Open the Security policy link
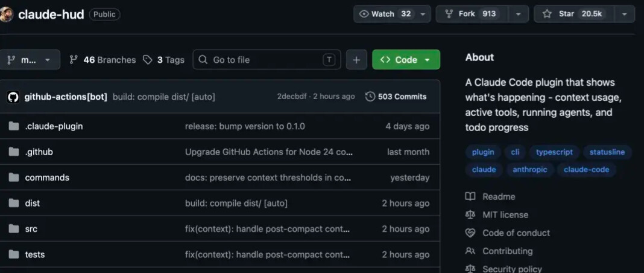 (x=512, y=269)
